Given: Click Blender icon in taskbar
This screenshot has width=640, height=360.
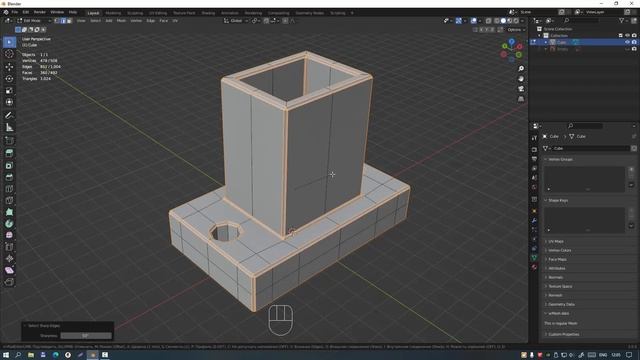Looking at the screenshot, I should (93, 355).
